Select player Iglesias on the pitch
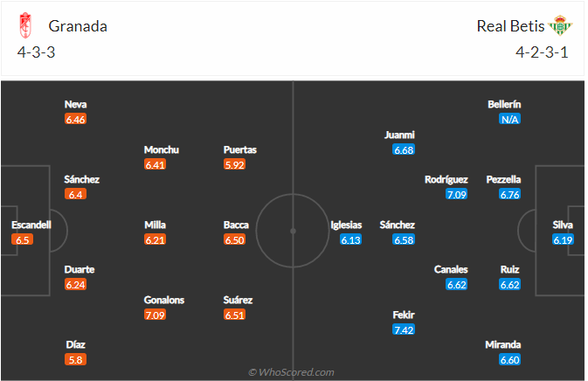 pyautogui.click(x=346, y=225)
